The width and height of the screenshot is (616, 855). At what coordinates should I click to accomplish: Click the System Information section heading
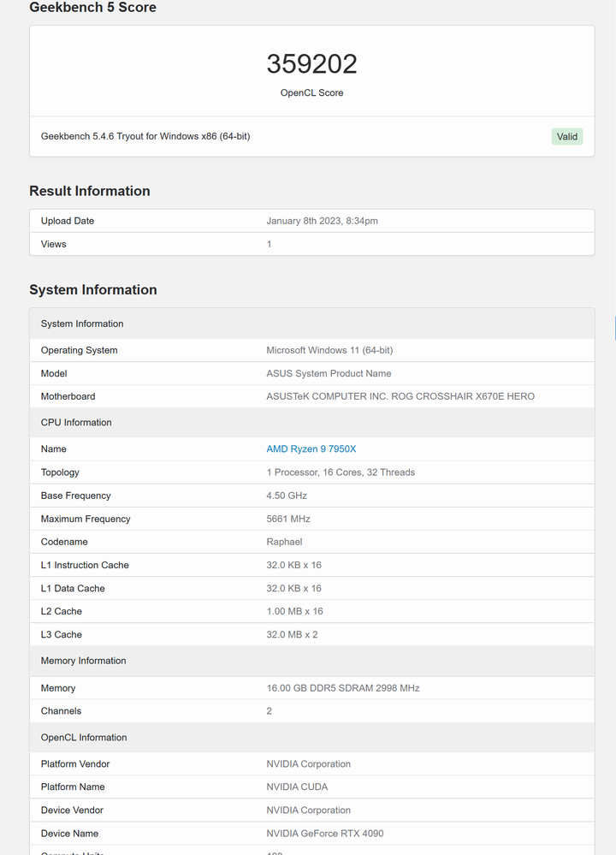[x=92, y=289]
